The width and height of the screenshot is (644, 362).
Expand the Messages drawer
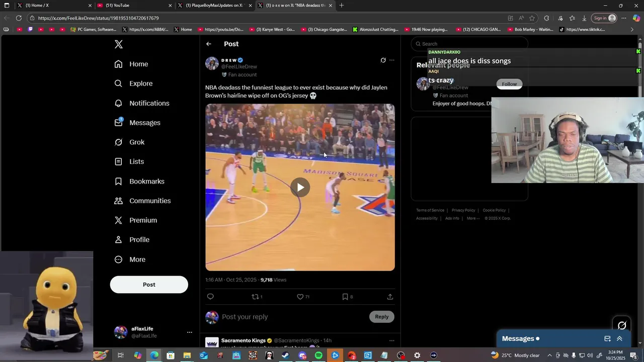(x=619, y=339)
